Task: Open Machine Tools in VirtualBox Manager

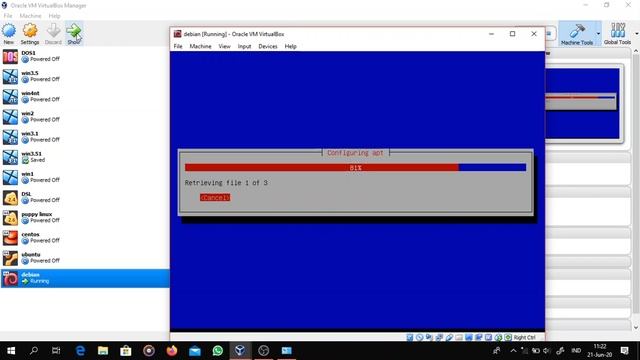Action: [577, 33]
